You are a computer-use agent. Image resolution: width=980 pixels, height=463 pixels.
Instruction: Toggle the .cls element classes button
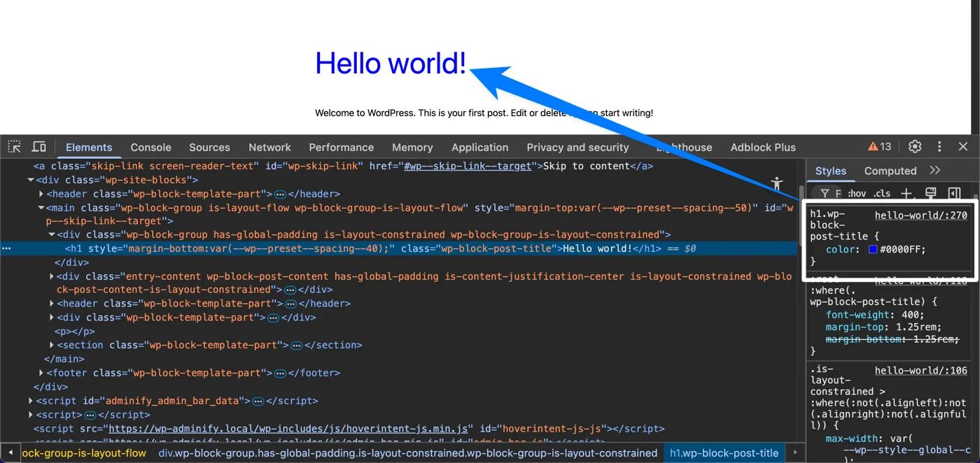coord(882,193)
